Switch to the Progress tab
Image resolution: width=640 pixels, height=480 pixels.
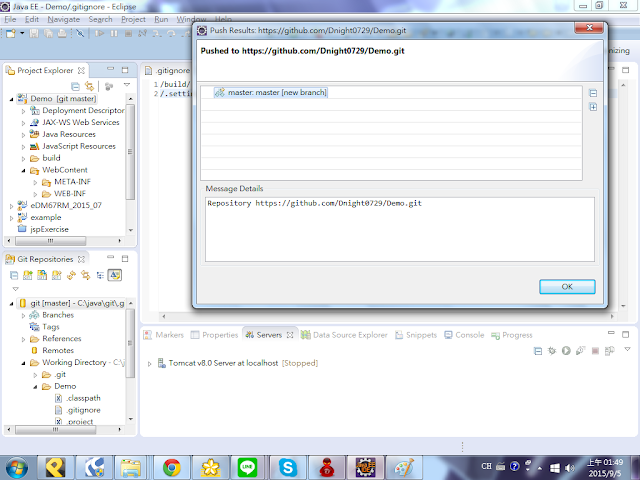click(x=512, y=335)
